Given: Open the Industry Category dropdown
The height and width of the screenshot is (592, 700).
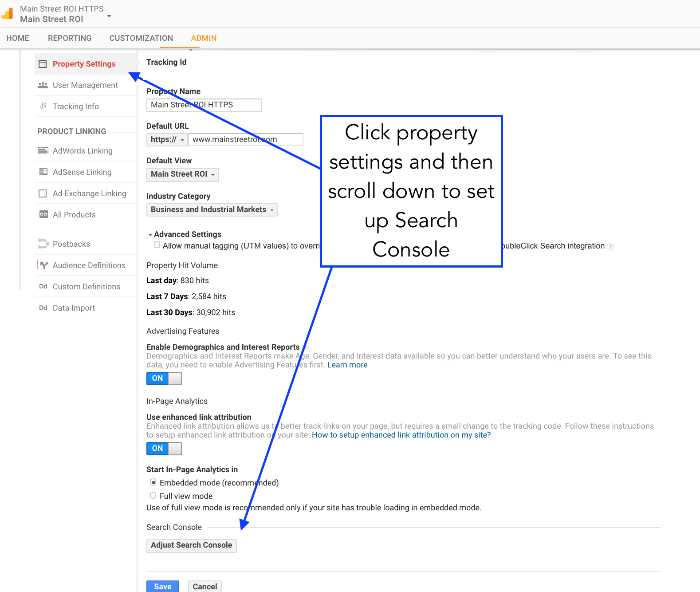Looking at the screenshot, I should (x=212, y=210).
